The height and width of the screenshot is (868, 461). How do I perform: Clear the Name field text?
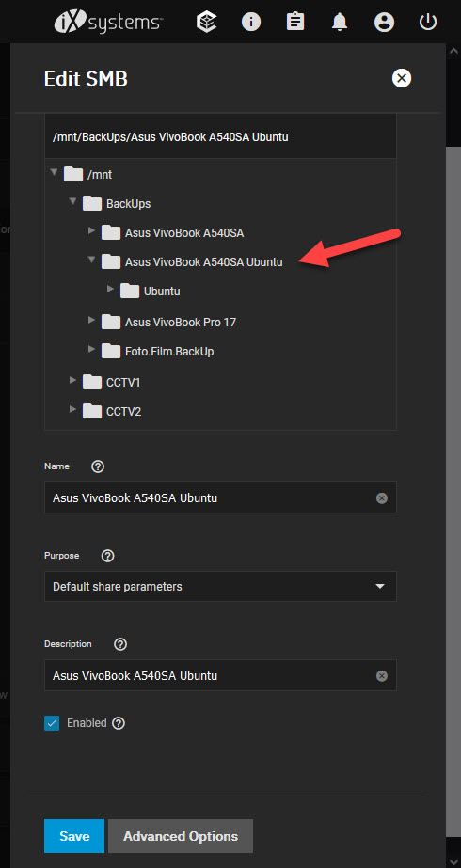[382, 498]
